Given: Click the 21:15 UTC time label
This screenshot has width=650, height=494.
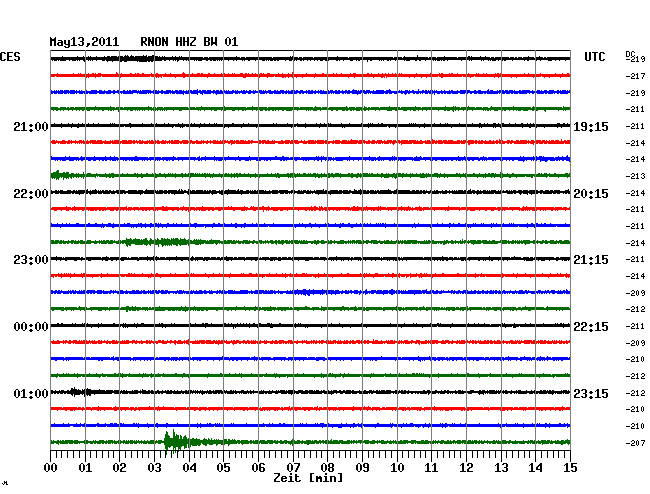Looking at the screenshot, I should pyautogui.click(x=591, y=260).
